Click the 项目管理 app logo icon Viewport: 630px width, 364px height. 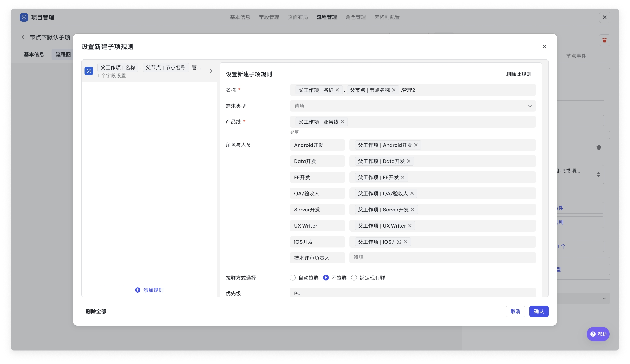tap(24, 17)
